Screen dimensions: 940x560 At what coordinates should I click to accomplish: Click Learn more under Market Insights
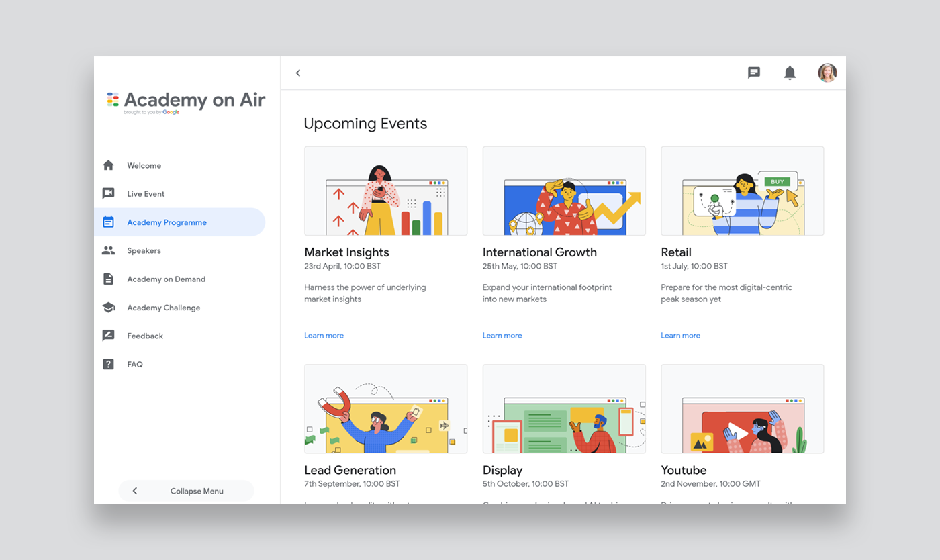click(324, 335)
